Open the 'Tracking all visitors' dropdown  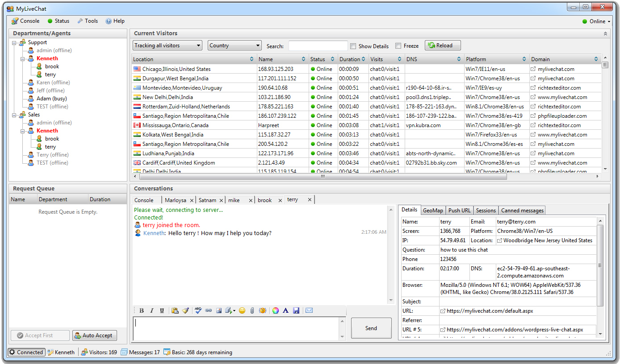(x=168, y=45)
